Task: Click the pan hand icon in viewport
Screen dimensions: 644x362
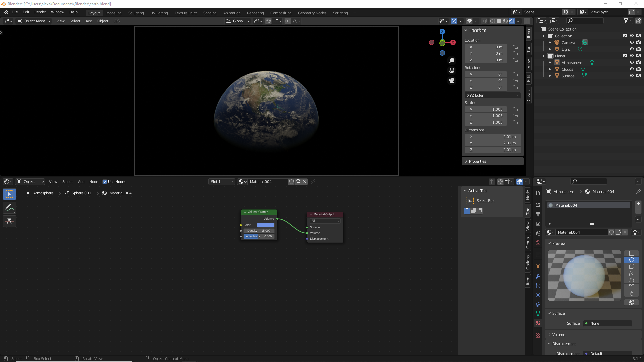Action: (x=452, y=71)
